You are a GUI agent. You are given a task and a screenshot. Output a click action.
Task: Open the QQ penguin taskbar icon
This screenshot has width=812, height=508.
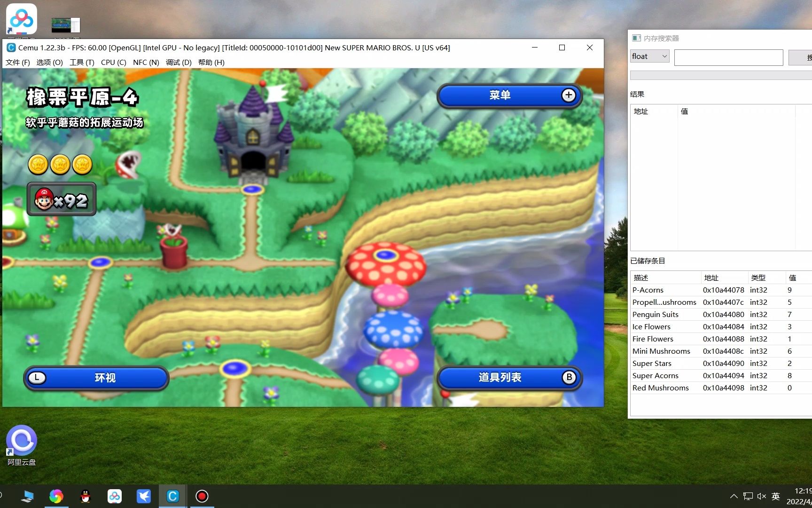(86, 496)
